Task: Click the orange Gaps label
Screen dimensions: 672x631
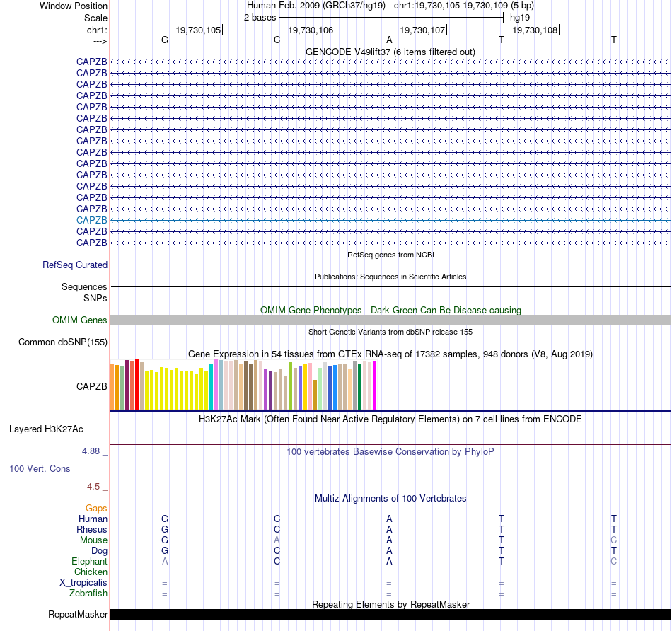Action: click(x=96, y=509)
